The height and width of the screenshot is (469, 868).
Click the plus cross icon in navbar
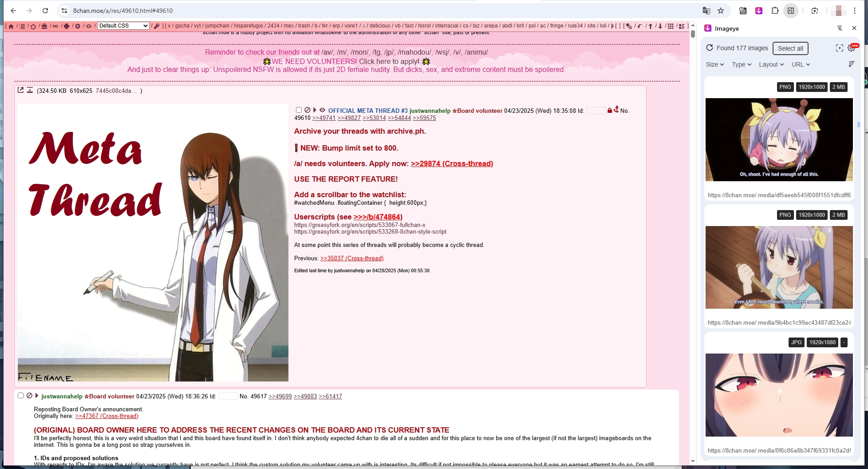click(x=67, y=26)
